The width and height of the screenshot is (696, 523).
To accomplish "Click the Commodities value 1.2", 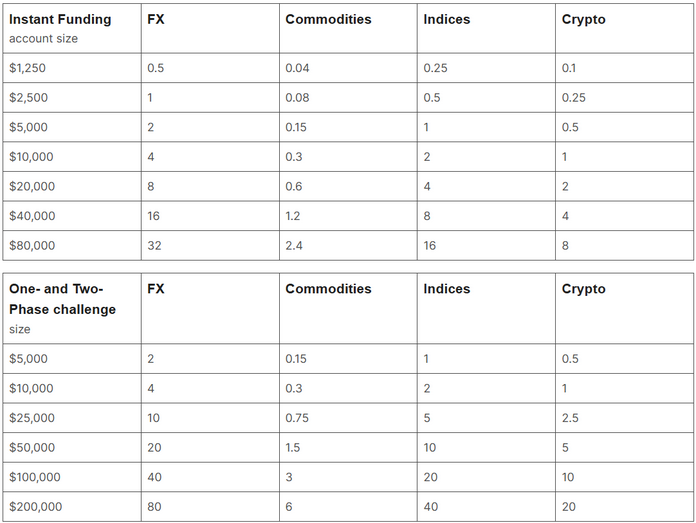I will coord(293,216).
